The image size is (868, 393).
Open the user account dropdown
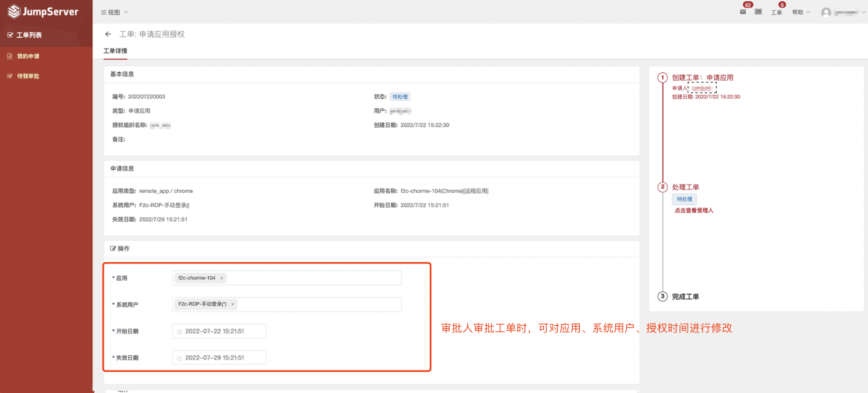(843, 12)
